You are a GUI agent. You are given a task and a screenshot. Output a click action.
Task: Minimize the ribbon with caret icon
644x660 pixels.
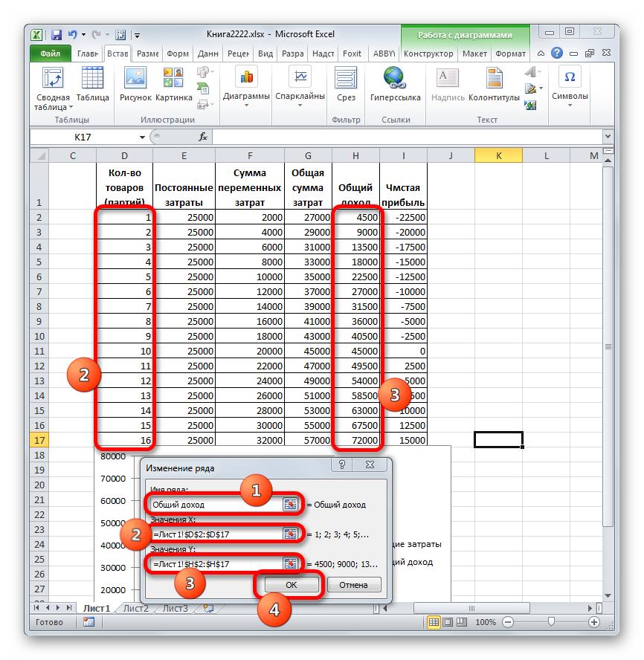point(541,53)
